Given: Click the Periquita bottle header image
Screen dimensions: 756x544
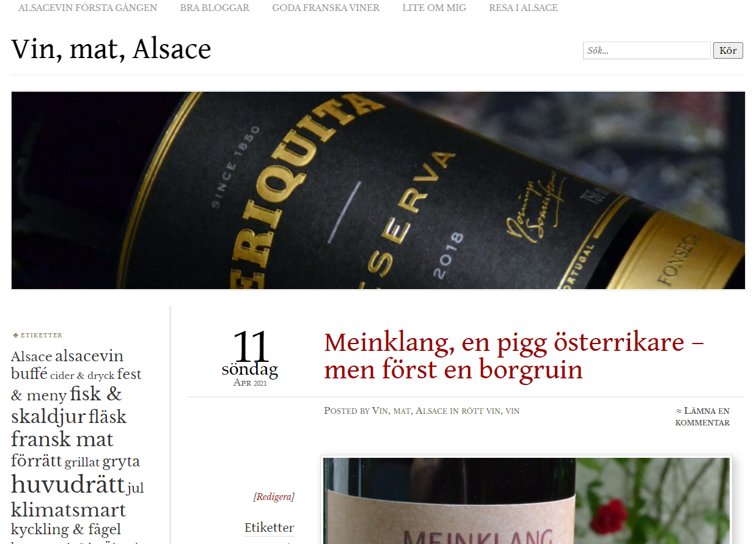Looking at the screenshot, I should 378,190.
